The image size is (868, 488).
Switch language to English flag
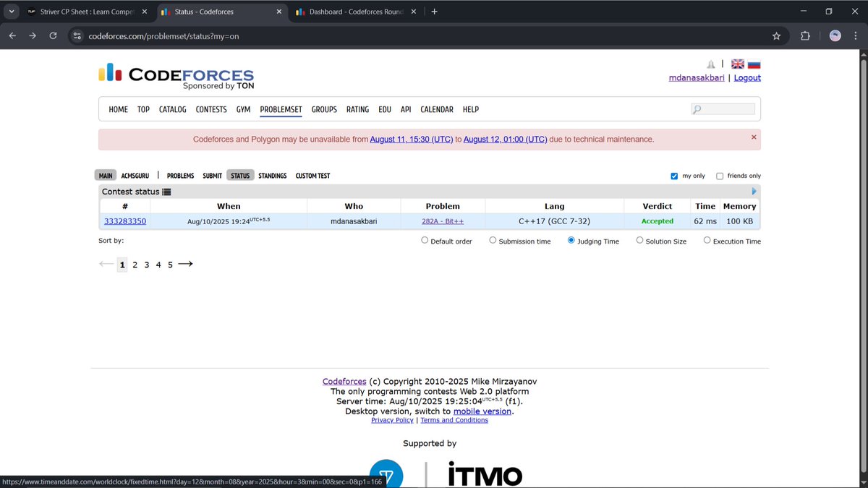(x=738, y=64)
